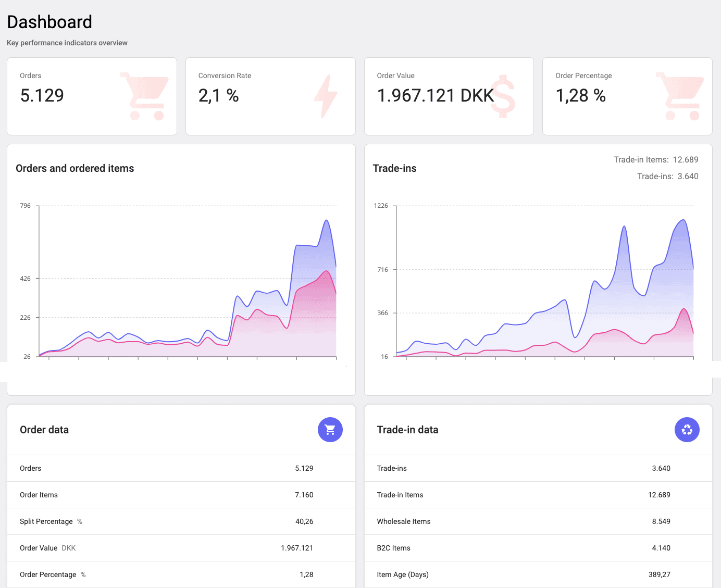Click the 716 axis label on trade-ins chart
The width and height of the screenshot is (721, 588).
[383, 270]
